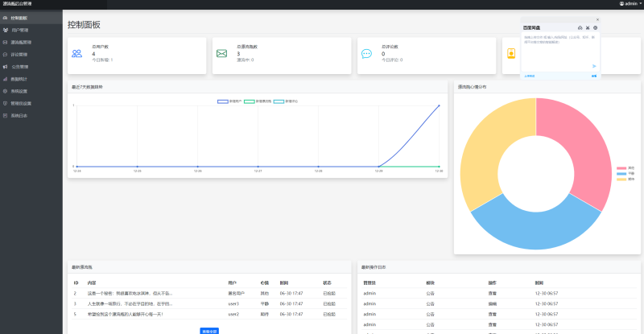644x334 pixels.
Task: Click the 公告管理 megaphone icon in sidebar
Action: coord(6,67)
